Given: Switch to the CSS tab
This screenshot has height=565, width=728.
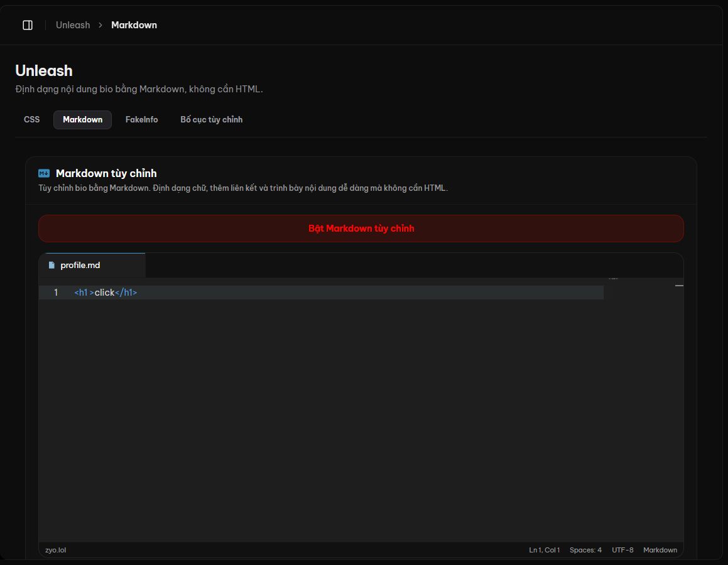Looking at the screenshot, I should click(x=31, y=120).
